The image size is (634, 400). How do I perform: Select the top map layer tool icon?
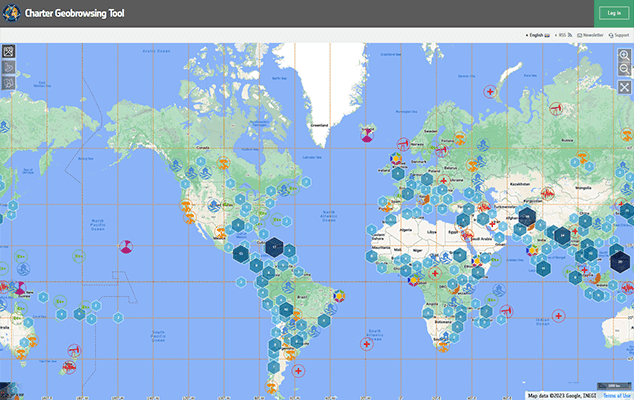8,51
